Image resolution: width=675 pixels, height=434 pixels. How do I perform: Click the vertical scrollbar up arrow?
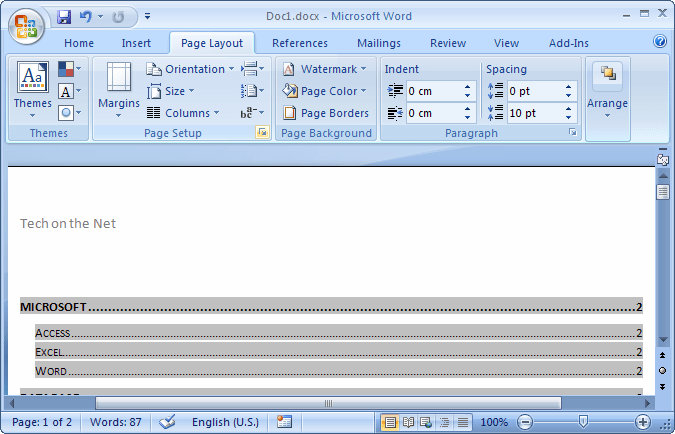[x=663, y=176]
